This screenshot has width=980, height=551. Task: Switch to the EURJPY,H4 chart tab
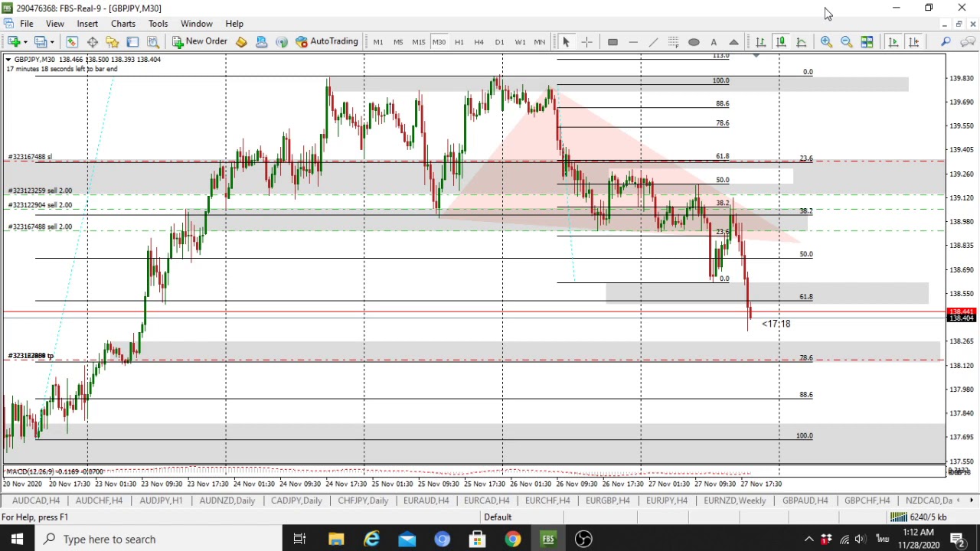pos(667,500)
